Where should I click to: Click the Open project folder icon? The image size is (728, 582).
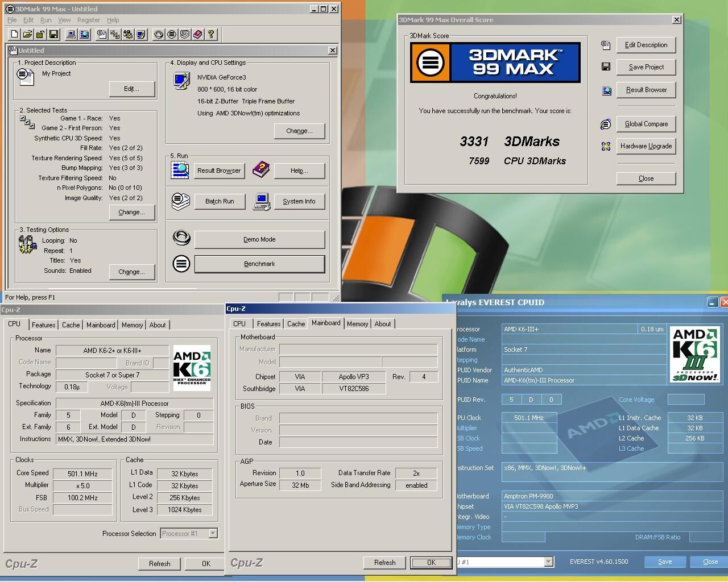pyautogui.click(x=27, y=35)
